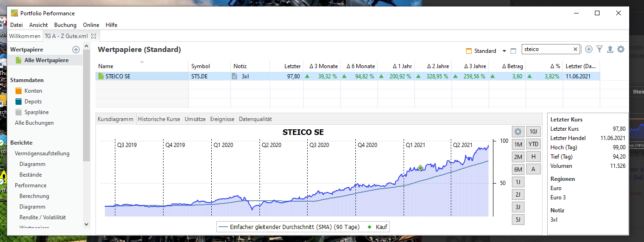Click the STEICO SE green file icon

(101, 76)
